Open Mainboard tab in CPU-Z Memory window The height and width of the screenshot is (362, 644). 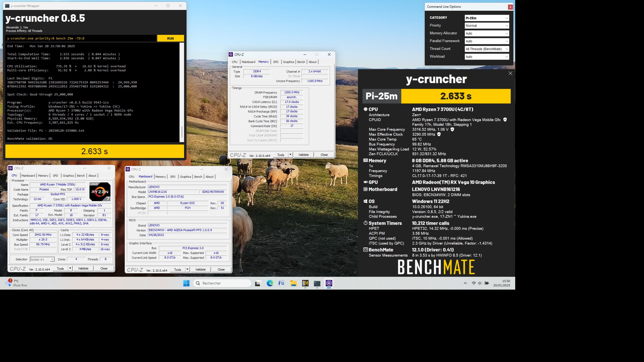point(248,62)
